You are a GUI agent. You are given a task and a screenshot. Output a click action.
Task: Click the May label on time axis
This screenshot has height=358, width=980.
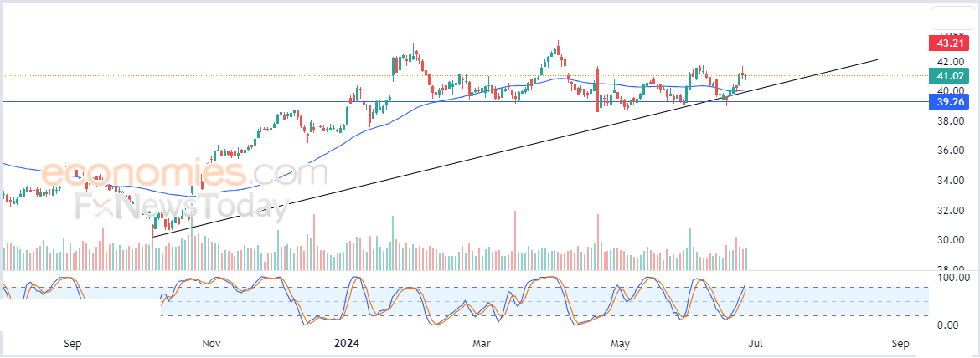(620, 344)
